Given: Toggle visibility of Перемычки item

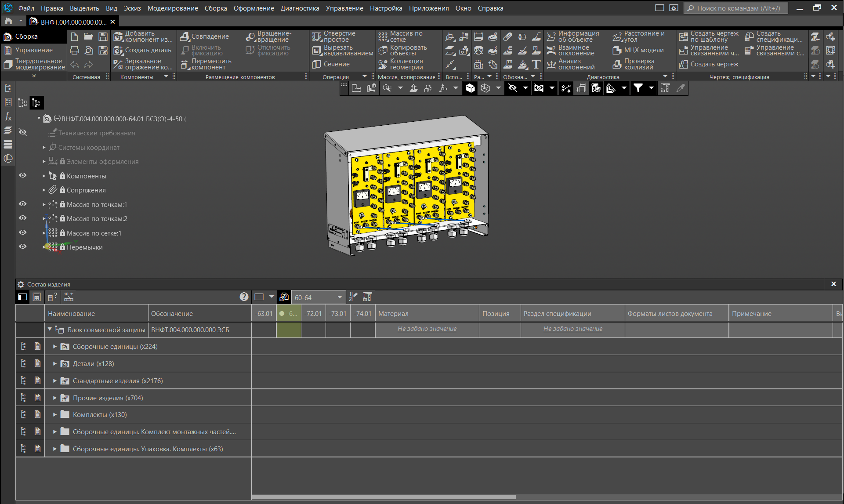Looking at the screenshot, I should point(23,247).
